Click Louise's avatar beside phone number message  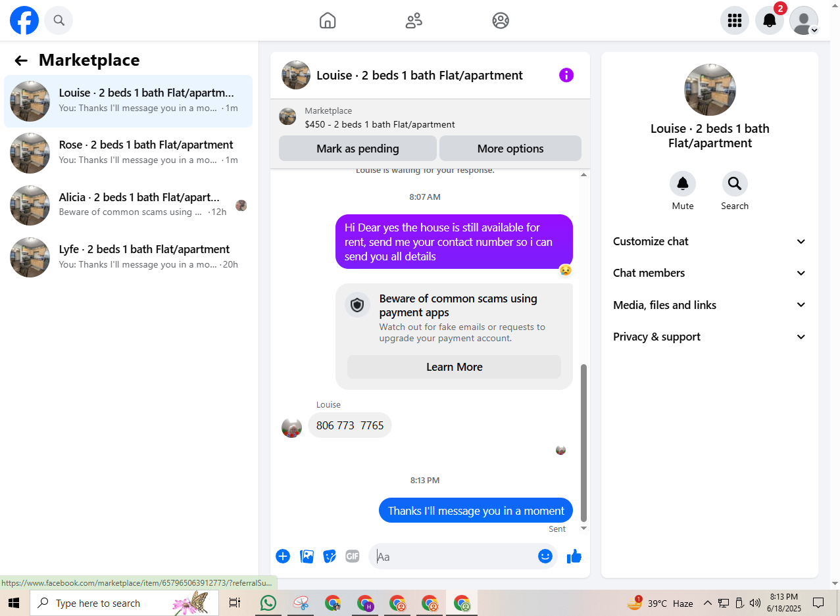(291, 428)
